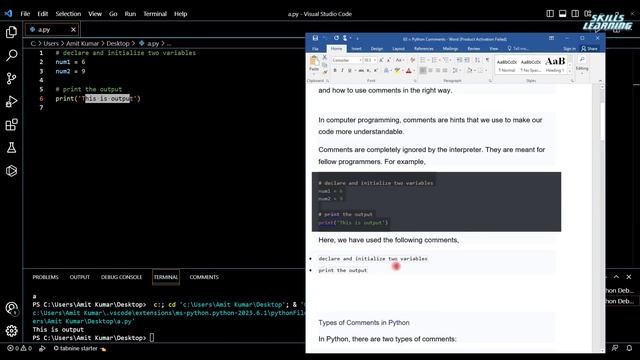Open the Edit menu in VS Code
Screen dimensions: 640x360
click(x=42, y=13)
